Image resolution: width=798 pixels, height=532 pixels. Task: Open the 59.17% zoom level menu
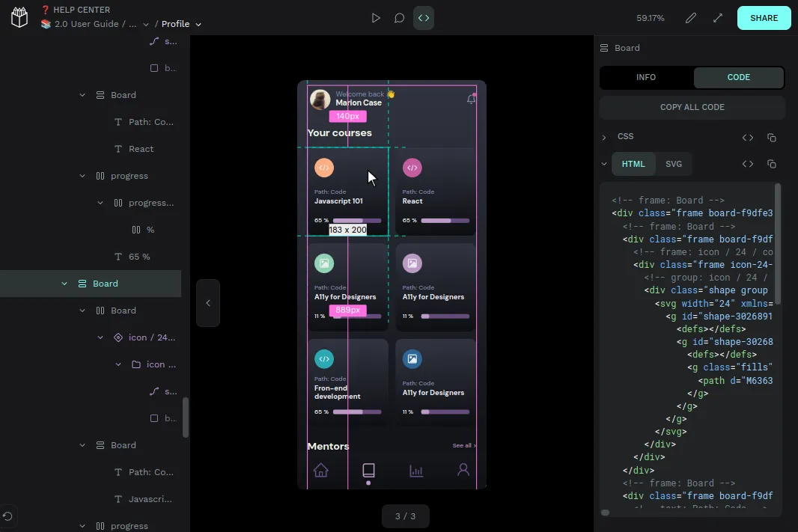(x=650, y=18)
